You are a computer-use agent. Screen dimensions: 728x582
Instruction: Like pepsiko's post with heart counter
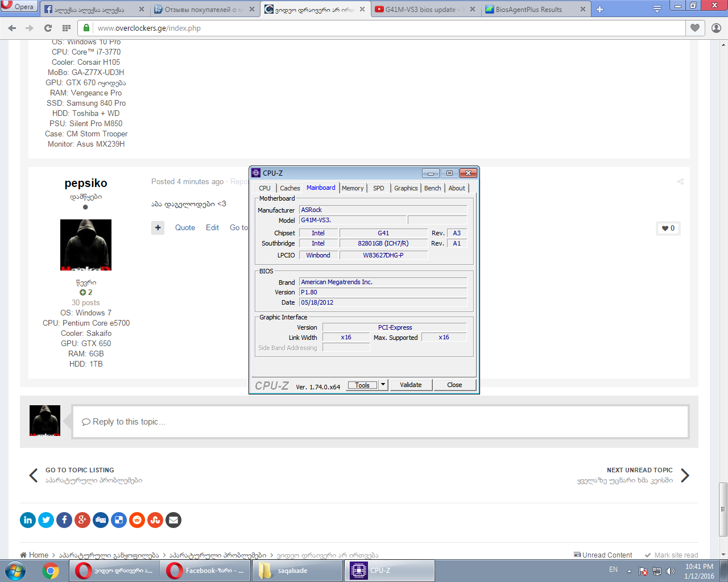(668, 228)
